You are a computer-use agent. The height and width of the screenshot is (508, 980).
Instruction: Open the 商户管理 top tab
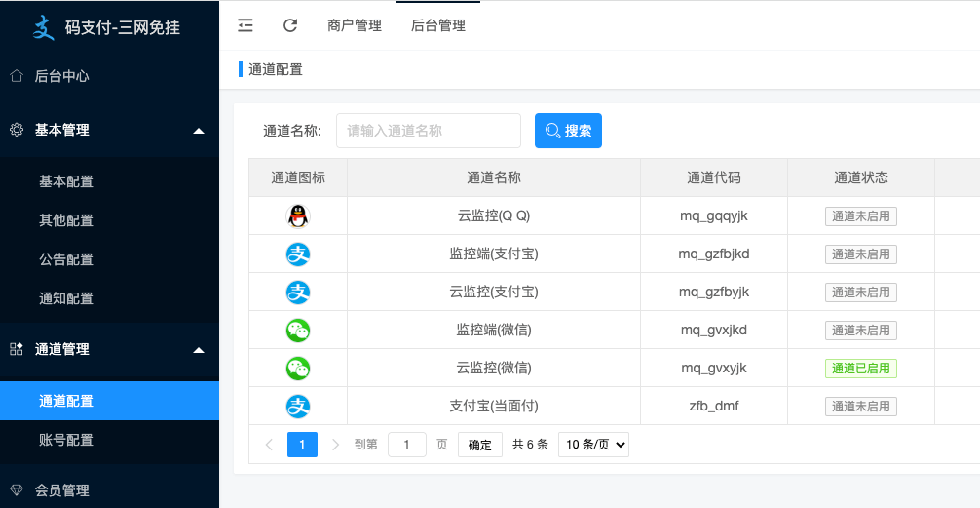355,25
